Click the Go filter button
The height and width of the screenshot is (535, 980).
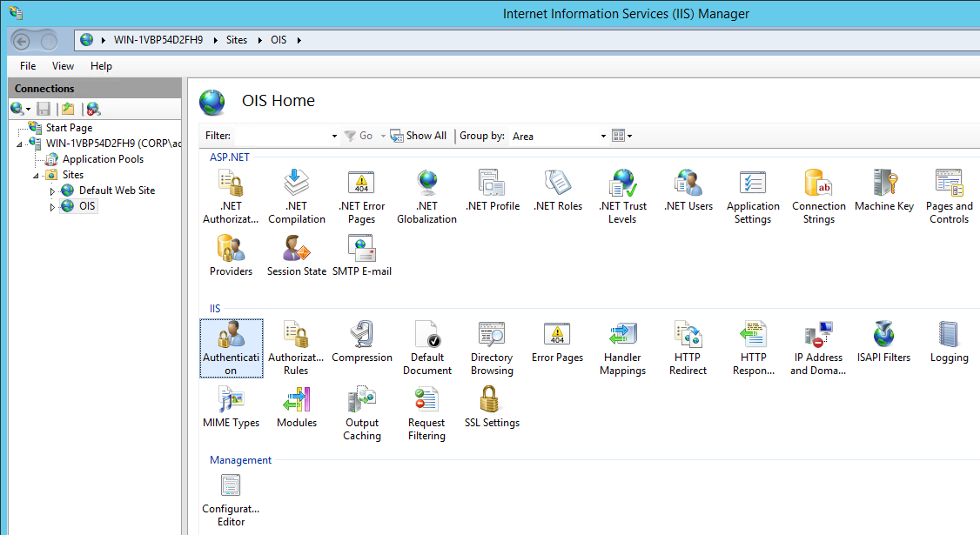(359, 136)
